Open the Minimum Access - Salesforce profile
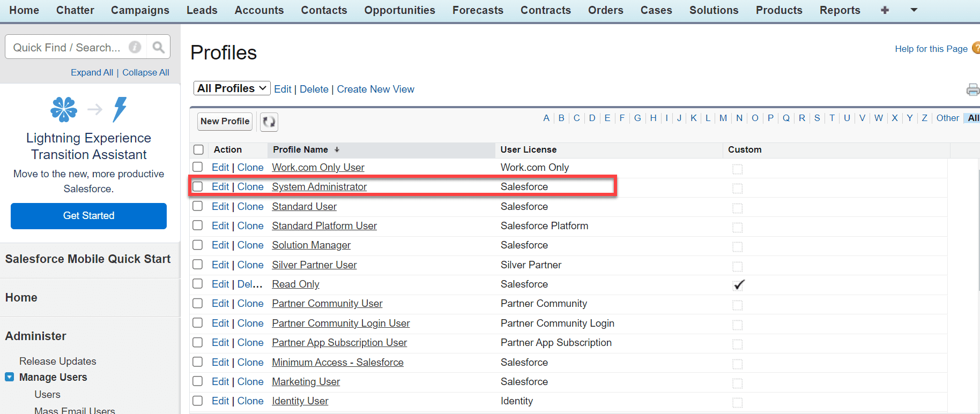The height and width of the screenshot is (414, 980). pyautogui.click(x=338, y=362)
